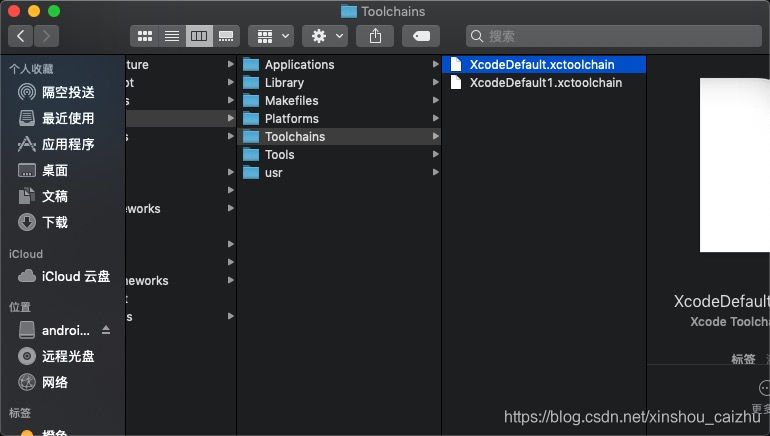
Task: Expand the Library folder arrow
Action: pyautogui.click(x=435, y=82)
